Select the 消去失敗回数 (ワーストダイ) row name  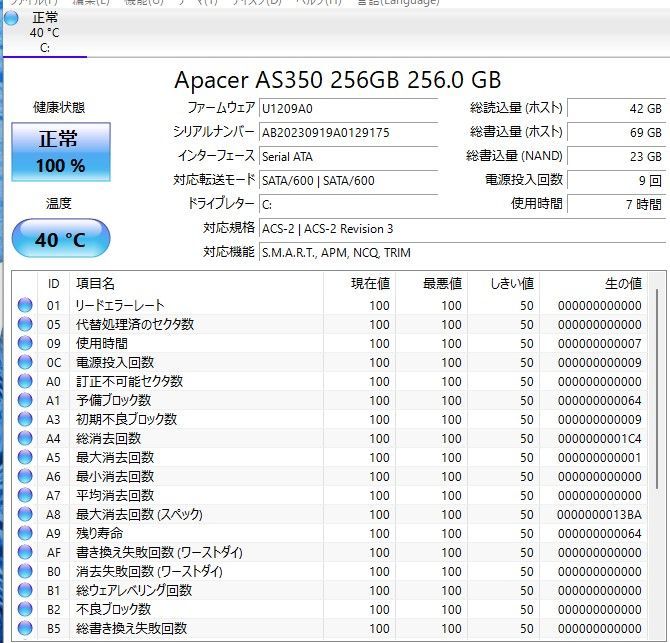(149, 571)
